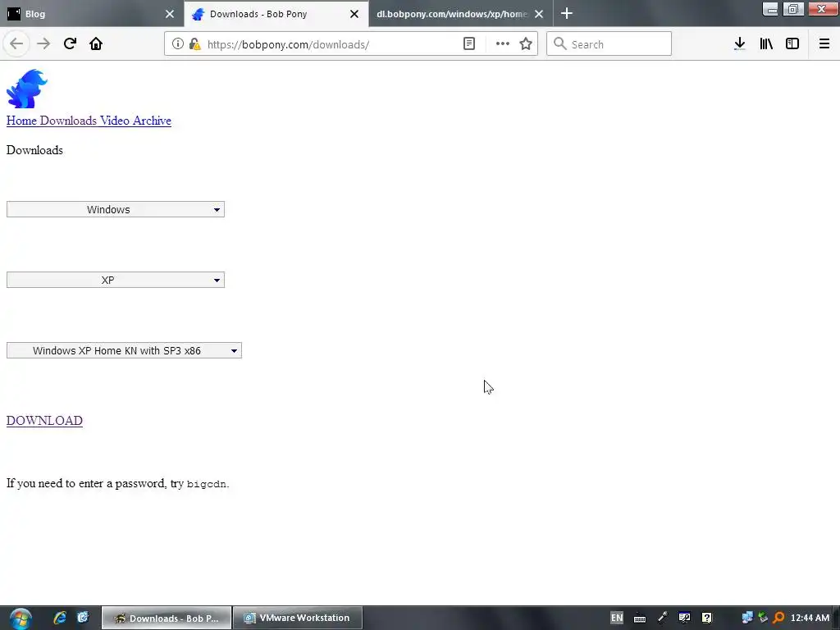Open the Library bookshelf icon
The image size is (840, 630).
(x=766, y=44)
